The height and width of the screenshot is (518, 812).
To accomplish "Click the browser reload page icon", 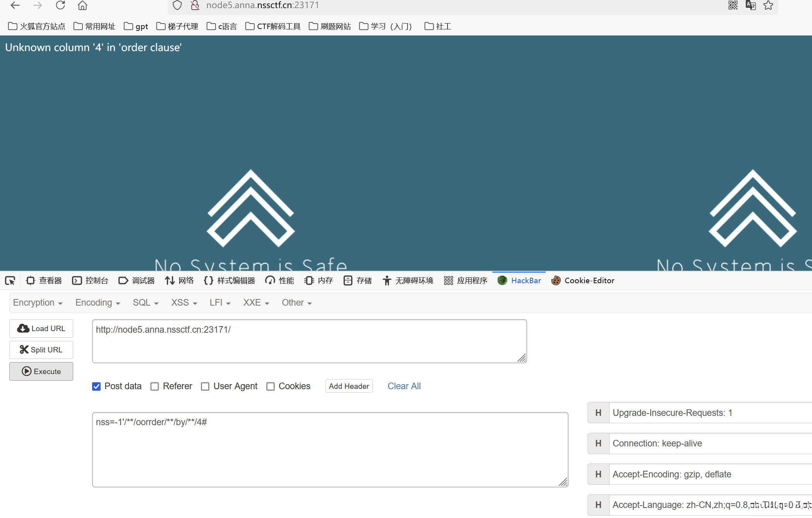I will [x=60, y=5].
